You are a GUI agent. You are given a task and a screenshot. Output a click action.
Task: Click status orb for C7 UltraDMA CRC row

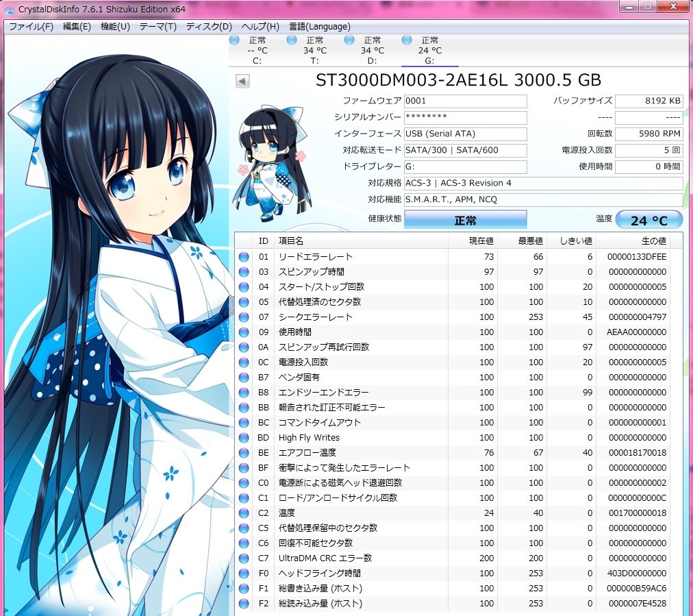click(x=244, y=558)
